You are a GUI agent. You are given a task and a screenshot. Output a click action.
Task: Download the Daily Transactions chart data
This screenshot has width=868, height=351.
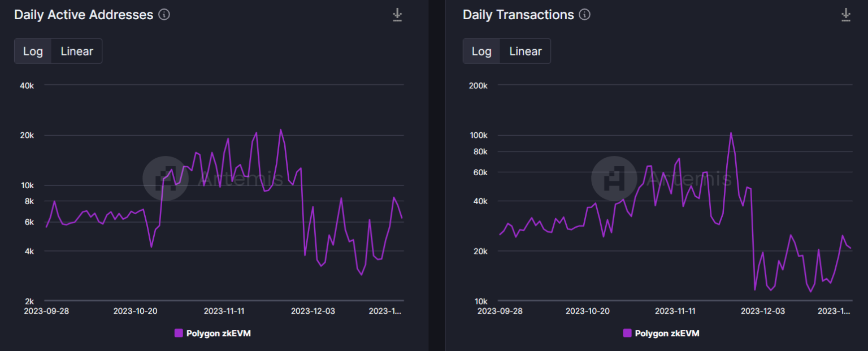[846, 15]
